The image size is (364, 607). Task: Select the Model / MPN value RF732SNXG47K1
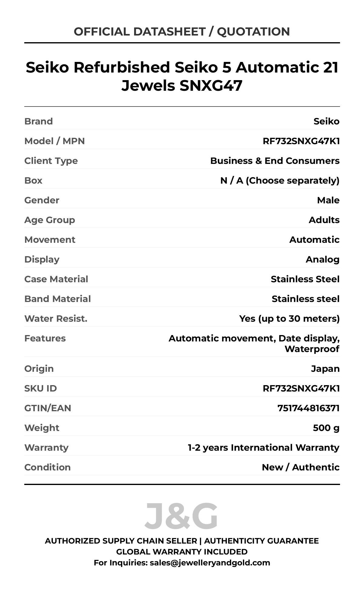point(301,141)
